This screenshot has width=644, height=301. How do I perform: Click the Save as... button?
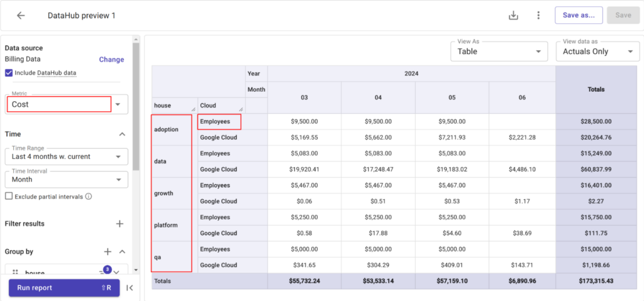coord(579,15)
